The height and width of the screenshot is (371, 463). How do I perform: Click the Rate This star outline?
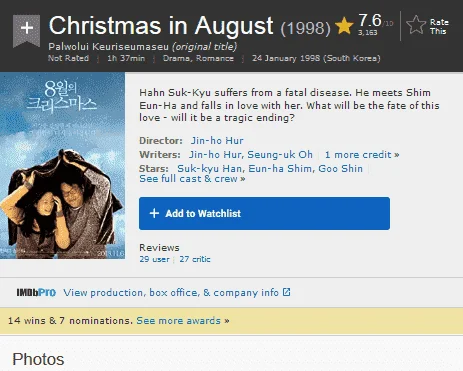pyautogui.click(x=416, y=25)
